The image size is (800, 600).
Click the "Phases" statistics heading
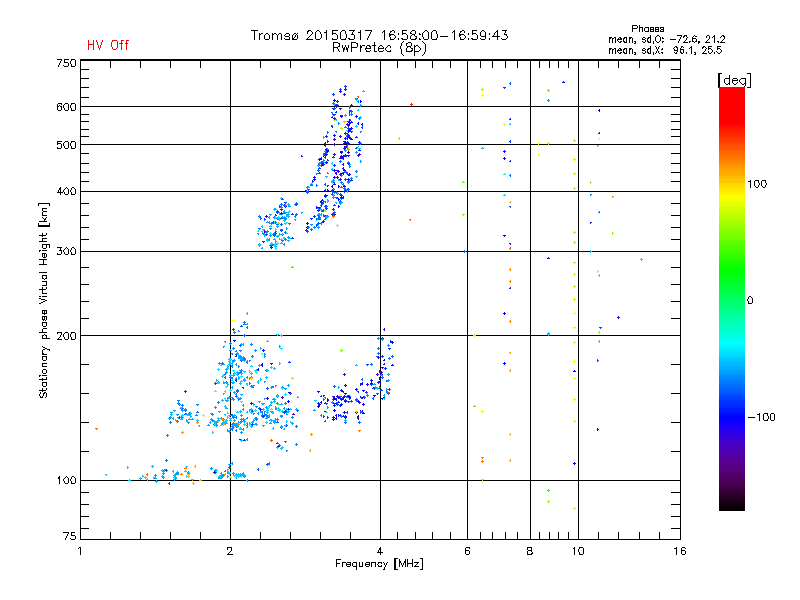[647, 29]
